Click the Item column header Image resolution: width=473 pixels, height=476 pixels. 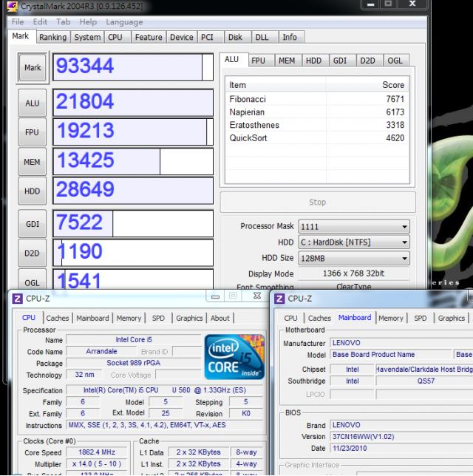click(276, 85)
